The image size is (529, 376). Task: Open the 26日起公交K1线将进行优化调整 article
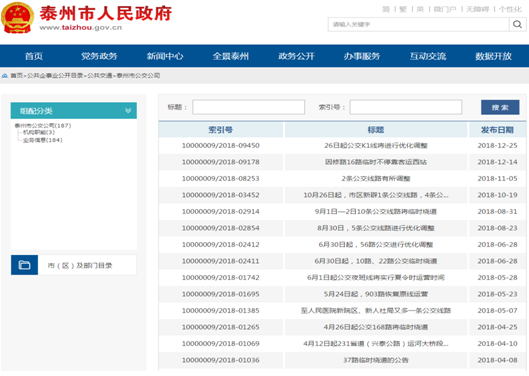(376, 145)
